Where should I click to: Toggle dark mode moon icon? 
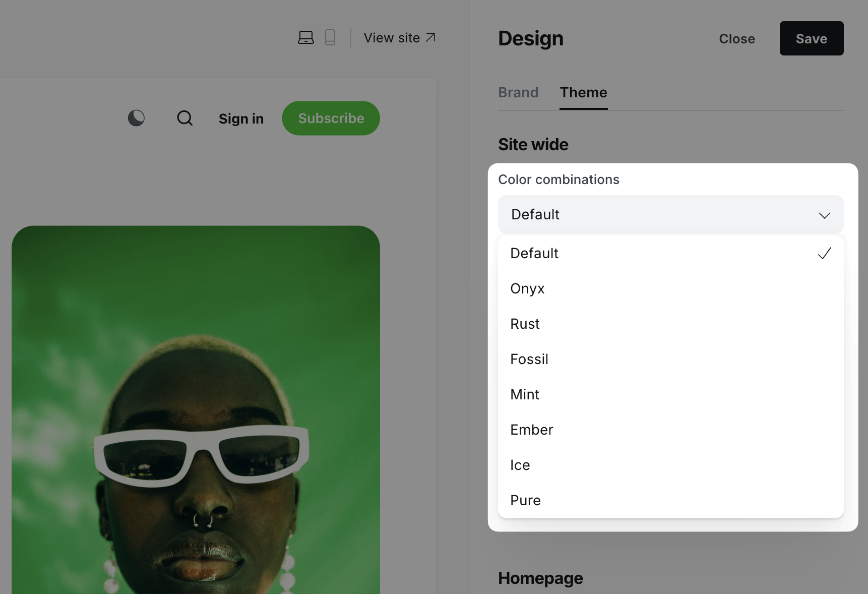tap(136, 118)
